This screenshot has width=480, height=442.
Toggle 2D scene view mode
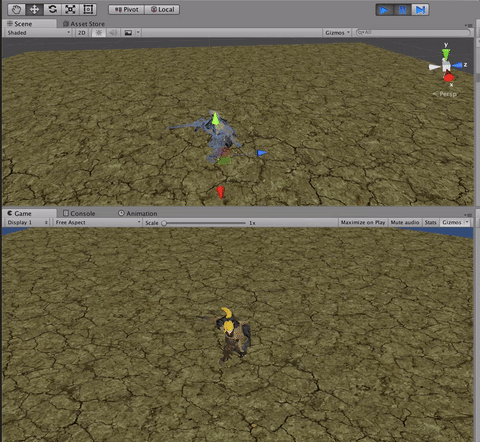82,33
